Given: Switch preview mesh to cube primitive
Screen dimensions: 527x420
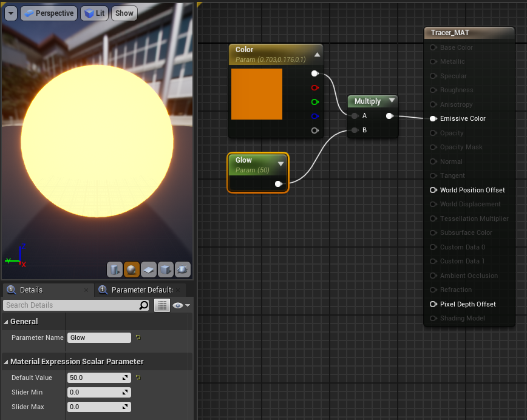Looking at the screenshot, I should click(166, 269).
